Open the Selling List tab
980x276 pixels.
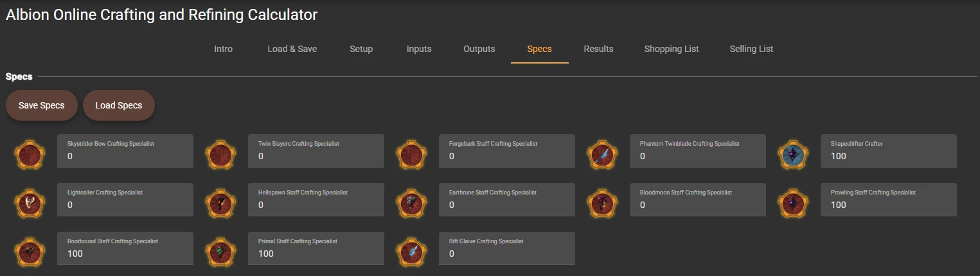point(751,49)
